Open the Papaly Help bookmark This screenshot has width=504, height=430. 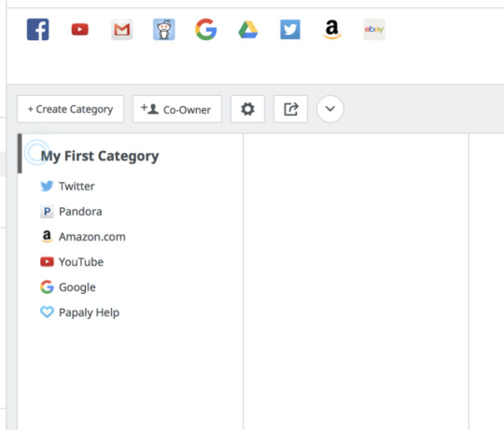pyautogui.click(x=89, y=312)
